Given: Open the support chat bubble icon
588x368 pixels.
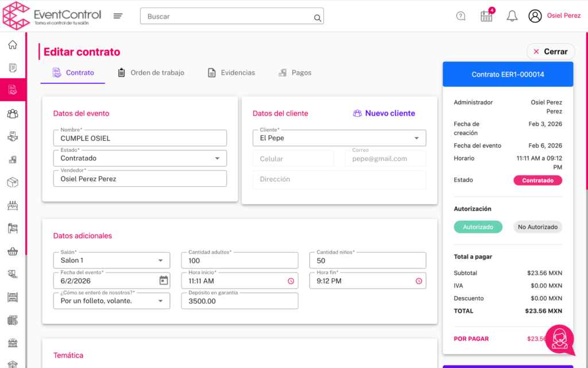Looking at the screenshot, I should (559, 339).
